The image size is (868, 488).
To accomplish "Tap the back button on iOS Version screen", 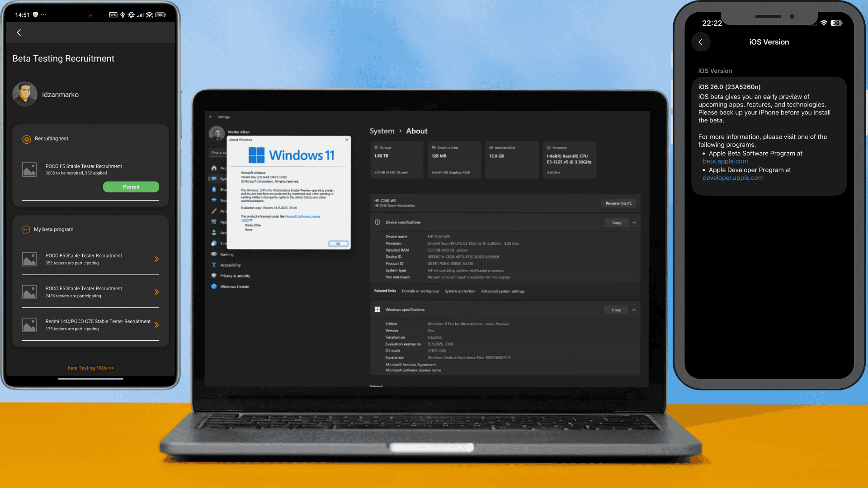I will click(701, 42).
